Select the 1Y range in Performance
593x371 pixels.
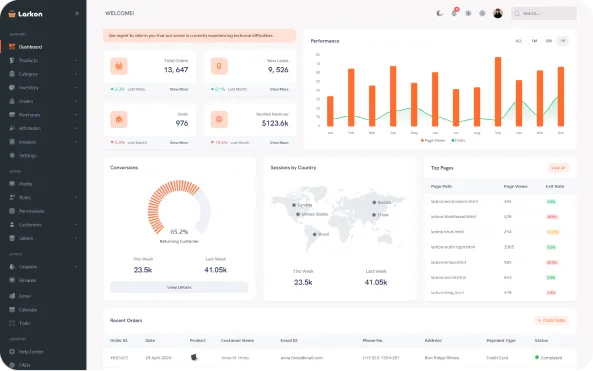click(563, 41)
